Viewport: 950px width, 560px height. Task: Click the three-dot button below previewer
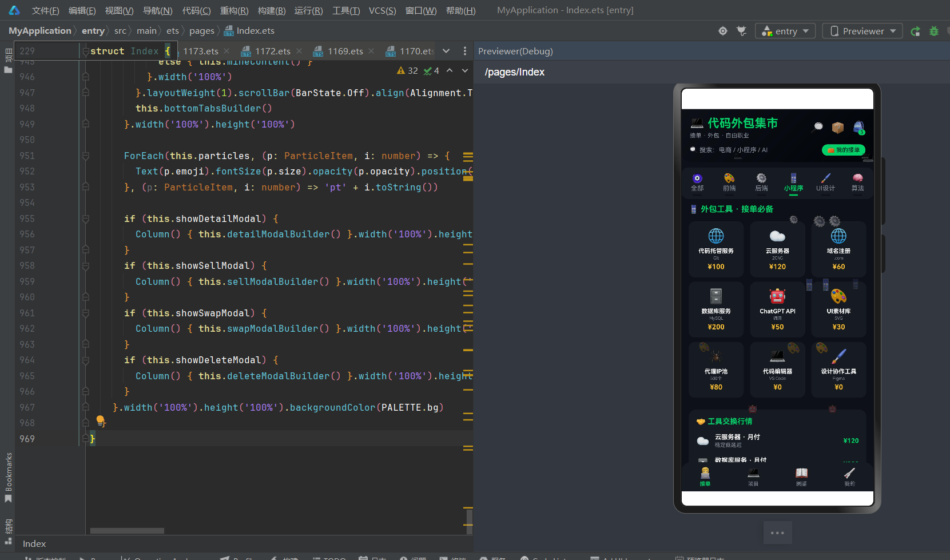[x=777, y=533]
